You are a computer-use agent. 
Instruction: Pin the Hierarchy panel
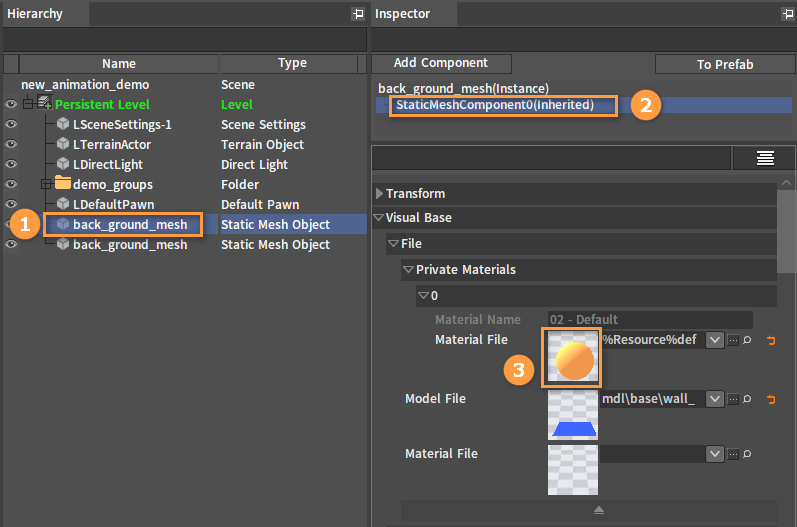(x=358, y=14)
